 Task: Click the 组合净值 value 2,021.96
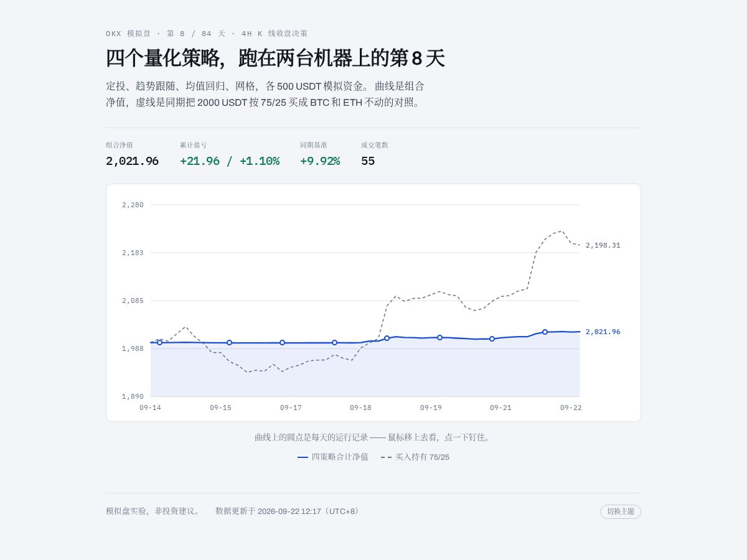(x=132, y=161)
